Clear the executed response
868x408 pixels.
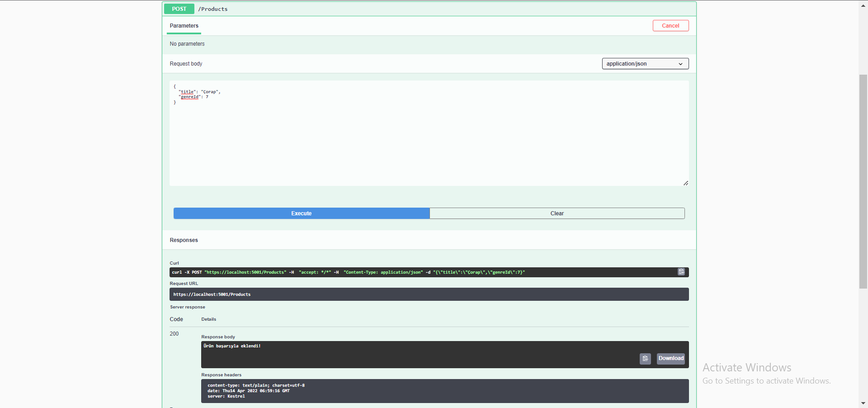pyautogui.click(x=557, y=213)
